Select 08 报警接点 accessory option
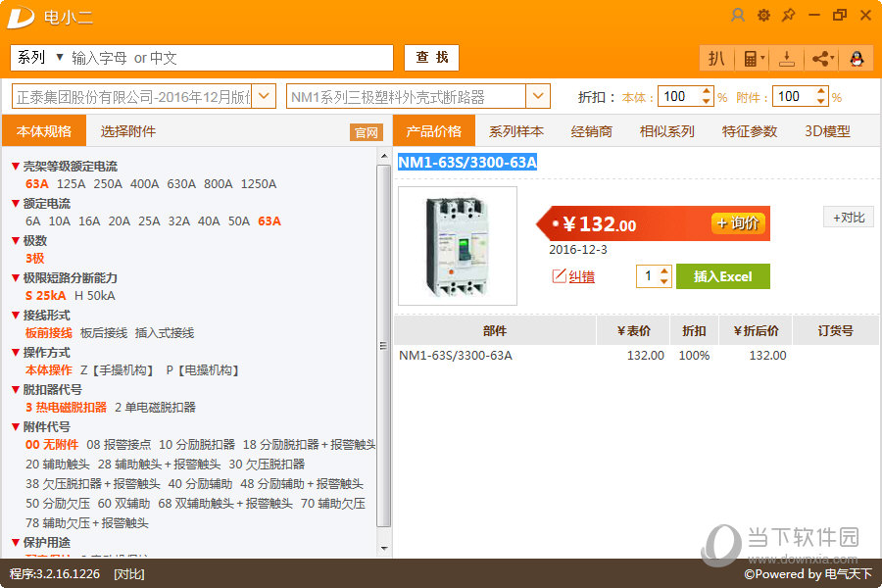882x588 pixels. coord(119,444)
